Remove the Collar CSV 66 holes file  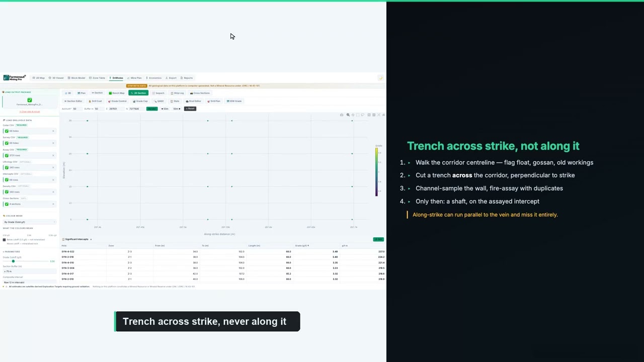pyautogui.click(x=53, y=131)
